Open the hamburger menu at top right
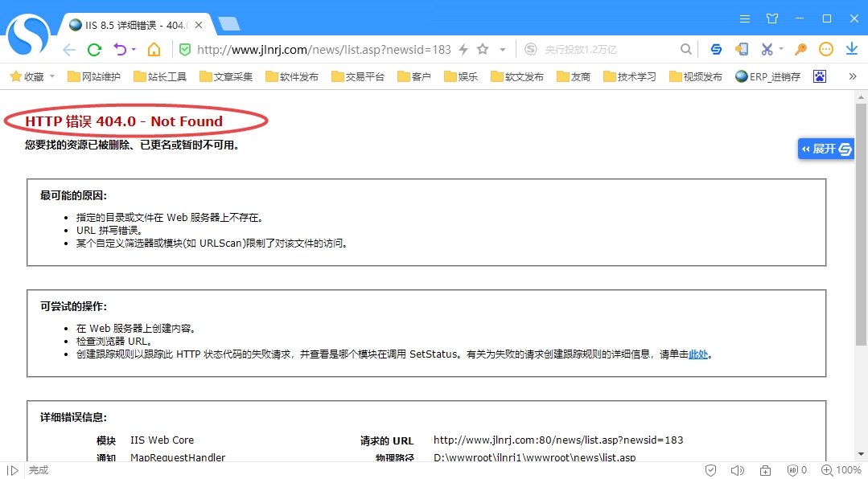 pyautogui.click(x=744, y=18)
